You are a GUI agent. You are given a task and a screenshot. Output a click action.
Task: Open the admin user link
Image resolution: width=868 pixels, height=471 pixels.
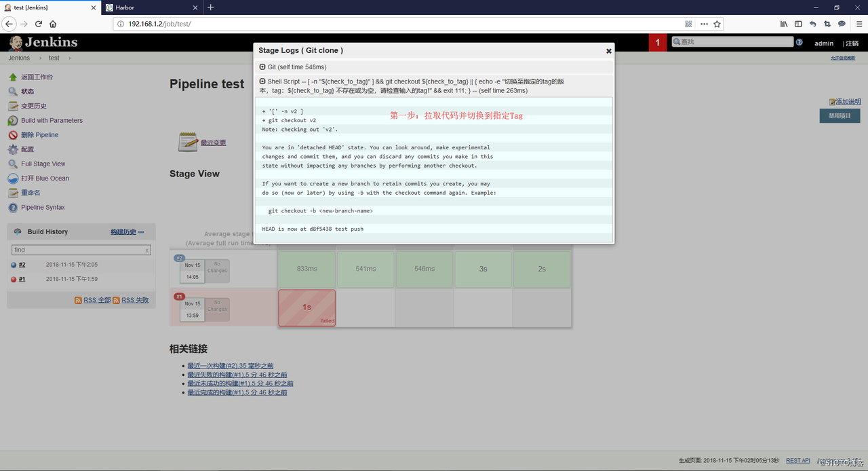pyautogui.click(x=824, y=43)
